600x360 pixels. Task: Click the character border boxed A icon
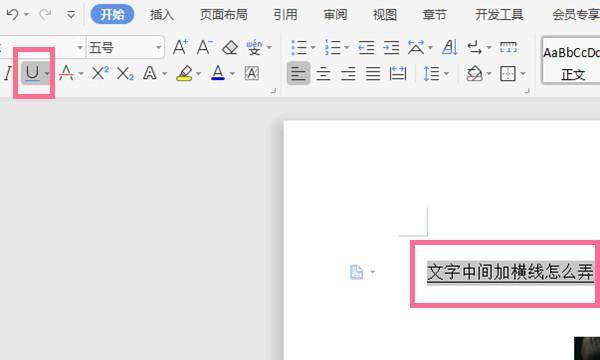(x=251, y=73)
